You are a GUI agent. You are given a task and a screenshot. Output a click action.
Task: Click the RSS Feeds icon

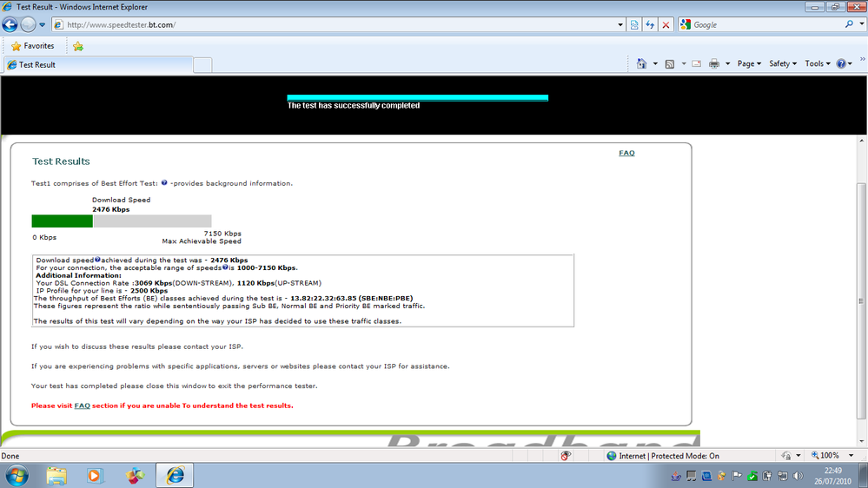(x=669, y=63)
